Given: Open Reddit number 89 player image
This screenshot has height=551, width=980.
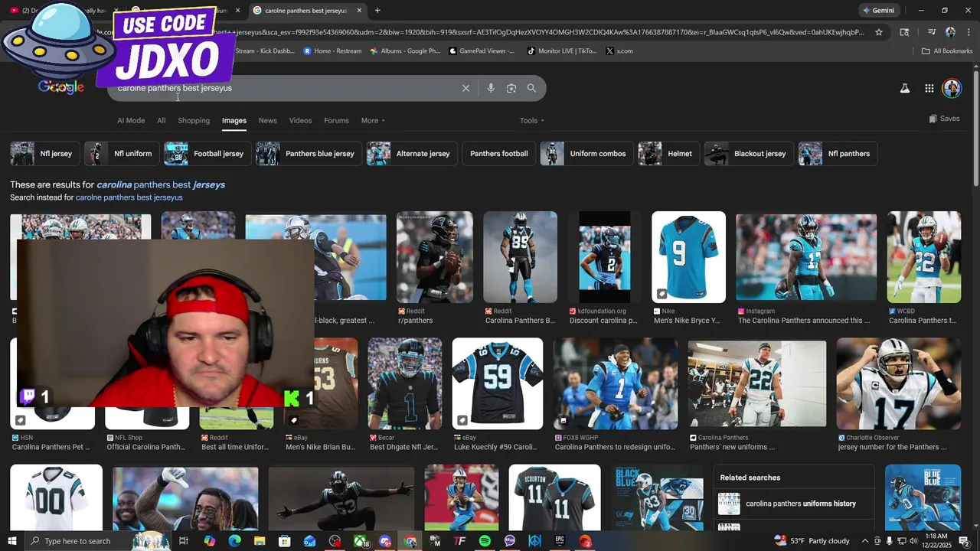Looking at the screenshot, I should click(x=521, y=257).
